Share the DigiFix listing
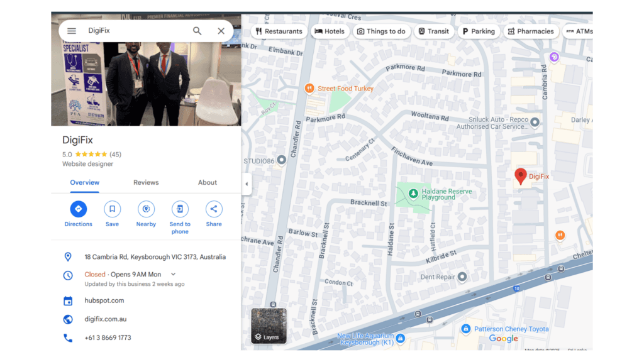 point(214,214)
